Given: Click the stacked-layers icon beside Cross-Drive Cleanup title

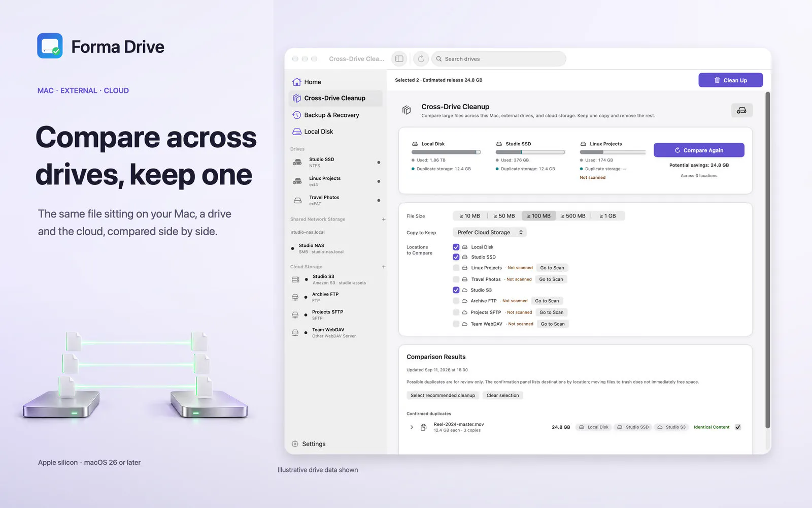Looking at the screenshot, I should (x=407, y=110).
